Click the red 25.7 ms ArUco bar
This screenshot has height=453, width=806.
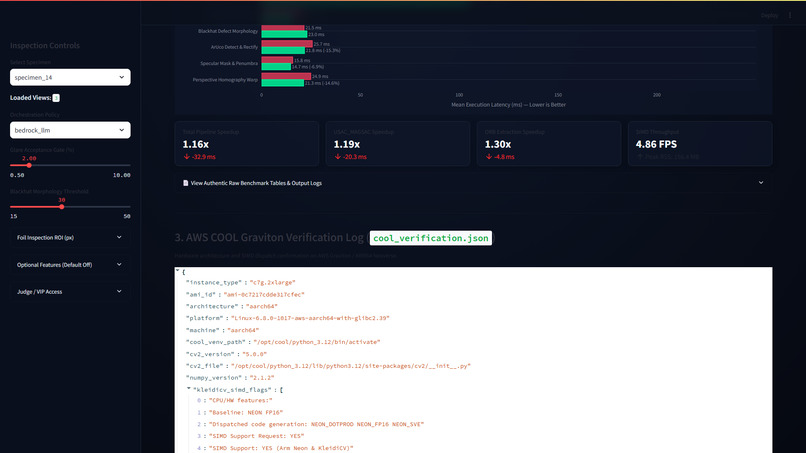(x=287, y=44)
